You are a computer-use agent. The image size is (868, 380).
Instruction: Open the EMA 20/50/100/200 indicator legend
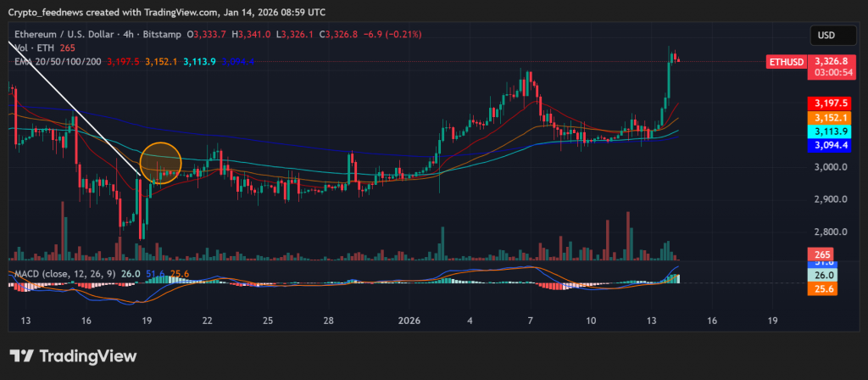[x=58, y=62]
